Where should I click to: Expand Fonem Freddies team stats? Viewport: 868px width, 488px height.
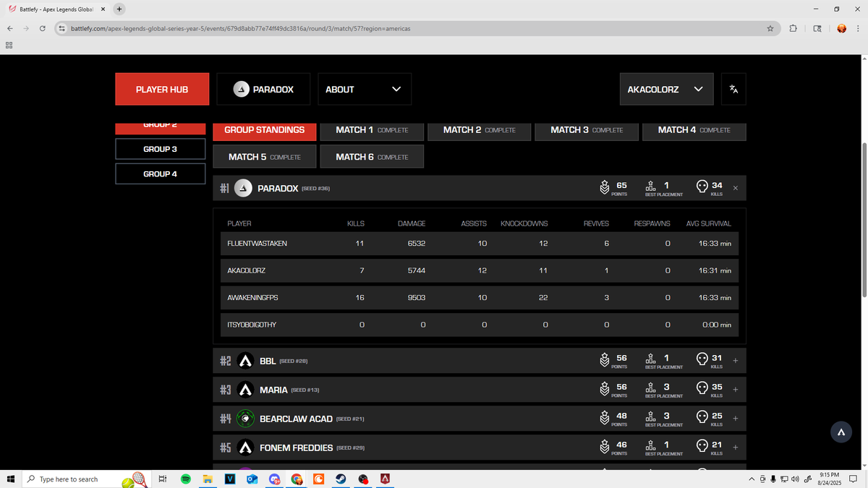(736, 447)
